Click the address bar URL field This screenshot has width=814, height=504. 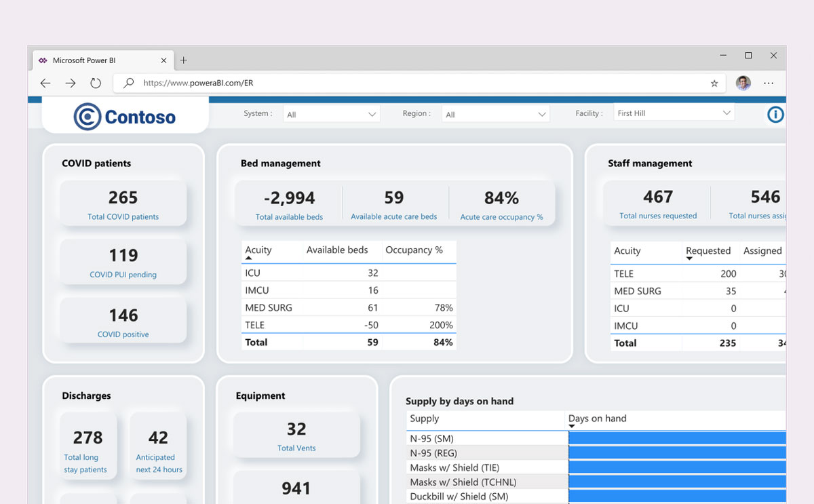coord(421,83)
